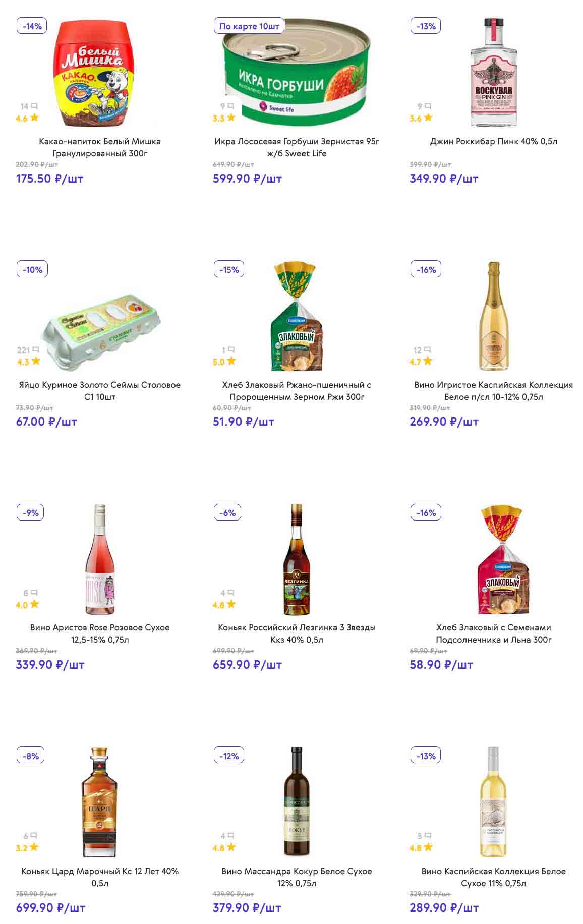Click the star rating of Джин Роккибар Пинк

click(x=428, y=118)
